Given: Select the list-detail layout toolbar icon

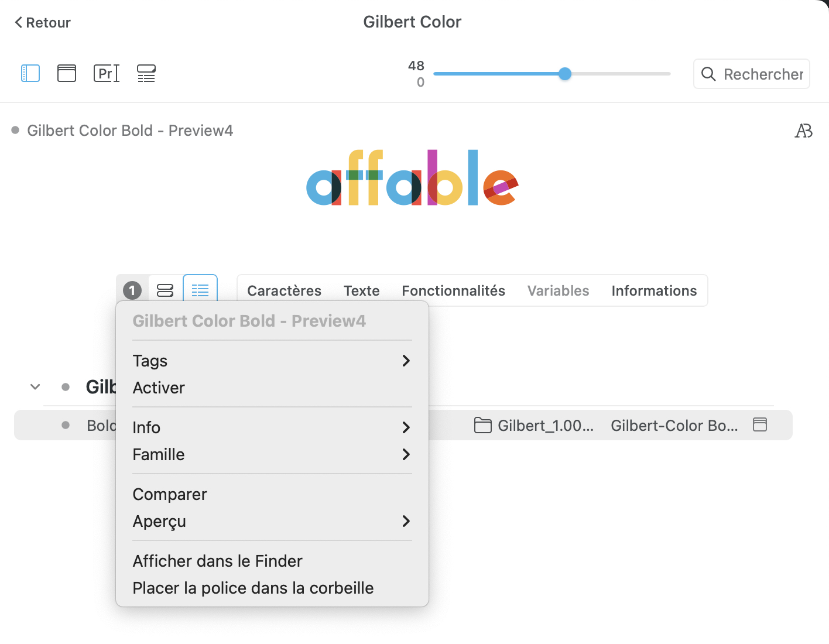Looking at the screenshot, I should pos(146,73).
